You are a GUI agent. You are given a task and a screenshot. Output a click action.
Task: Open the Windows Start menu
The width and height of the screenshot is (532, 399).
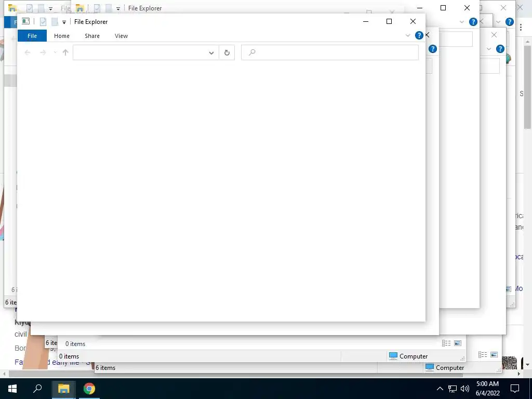[12, 389]
